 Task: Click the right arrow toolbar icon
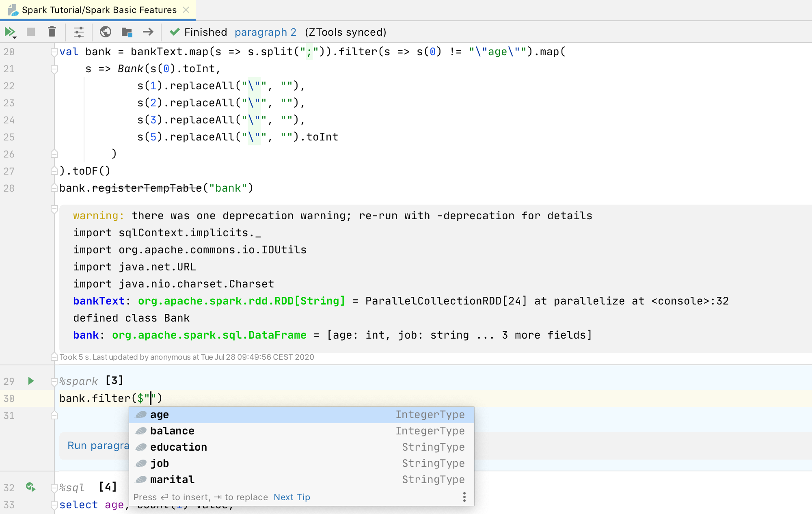click(148, 32)
